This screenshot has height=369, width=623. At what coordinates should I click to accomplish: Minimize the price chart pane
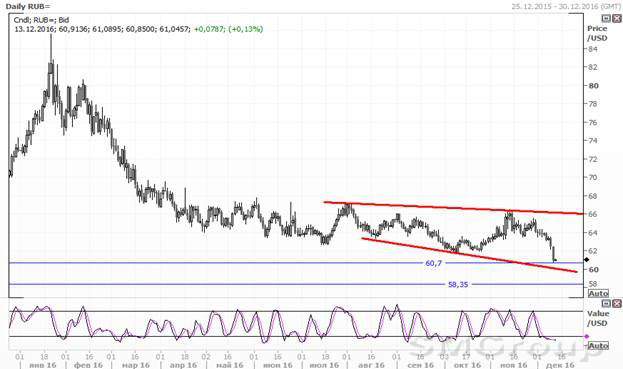click(x=606, y=18)
